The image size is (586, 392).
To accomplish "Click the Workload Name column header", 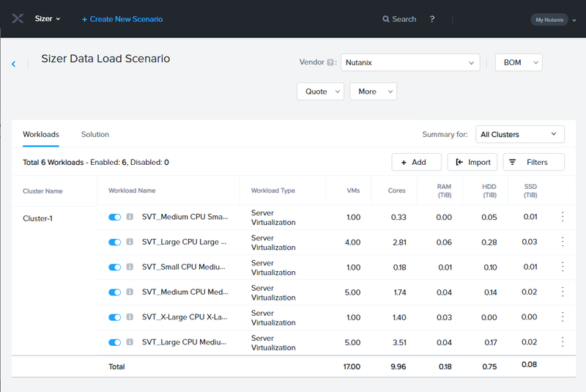I will tap(132, 191).
